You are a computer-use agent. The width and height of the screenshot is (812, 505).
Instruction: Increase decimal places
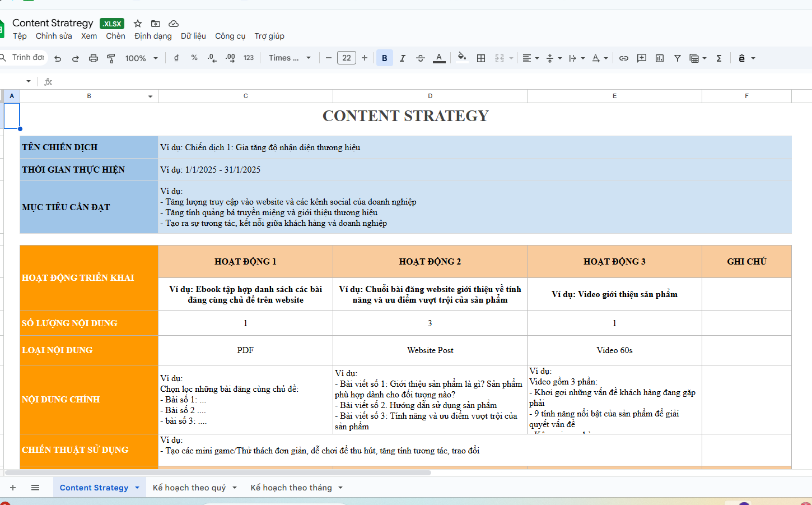tap(230, 58)
